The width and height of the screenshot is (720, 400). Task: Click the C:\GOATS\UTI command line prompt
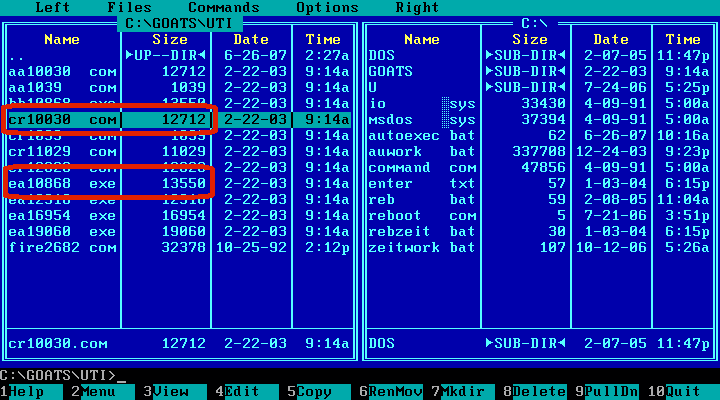[x=60, y=376]
